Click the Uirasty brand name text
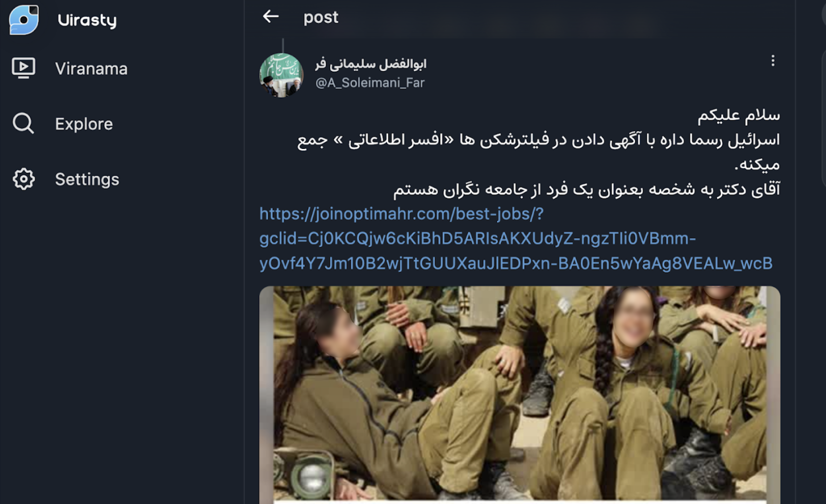 point(87,20)
